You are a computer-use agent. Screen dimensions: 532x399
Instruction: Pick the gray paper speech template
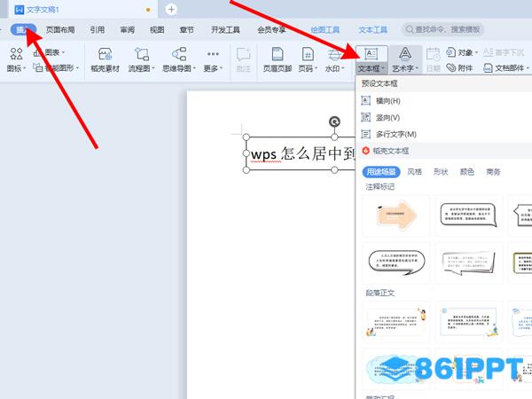(468, 262)
